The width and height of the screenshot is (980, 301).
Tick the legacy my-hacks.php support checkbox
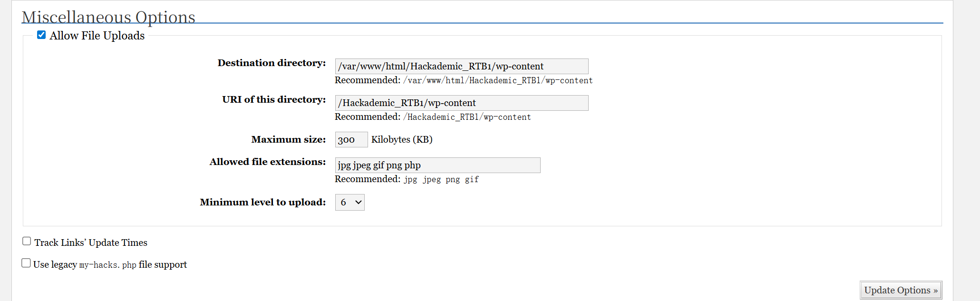pos(26,263)
